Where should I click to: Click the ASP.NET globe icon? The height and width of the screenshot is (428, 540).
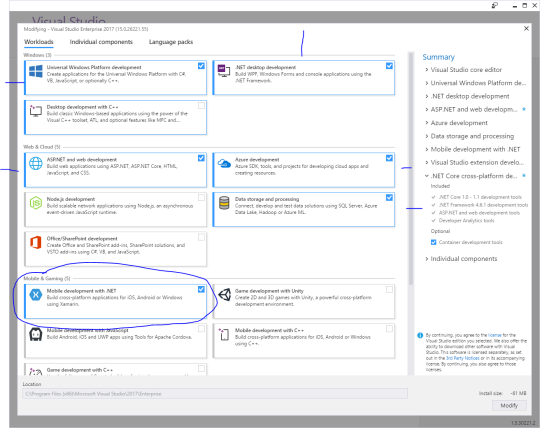[x=36, y=163]
